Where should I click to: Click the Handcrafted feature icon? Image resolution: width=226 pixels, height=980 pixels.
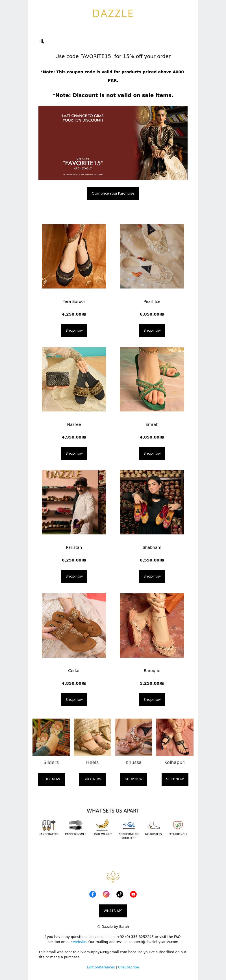pos(48,825)
